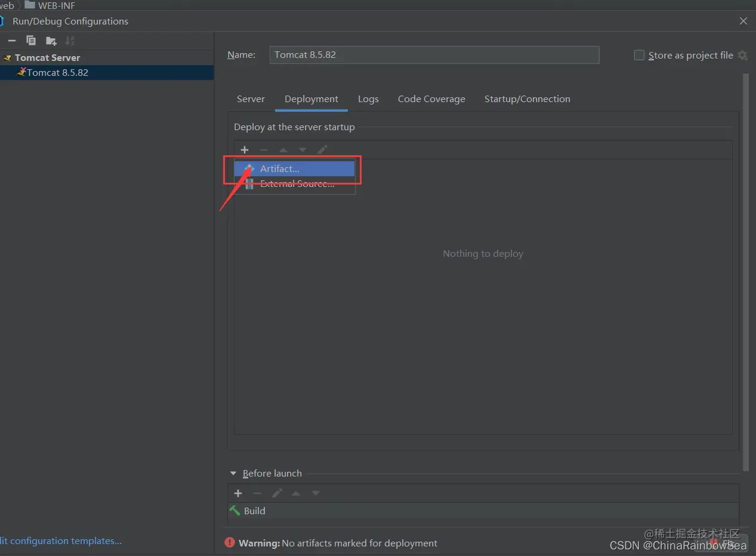Enable Store as project file
Screen dimensions: 756x556
[639, 55]
